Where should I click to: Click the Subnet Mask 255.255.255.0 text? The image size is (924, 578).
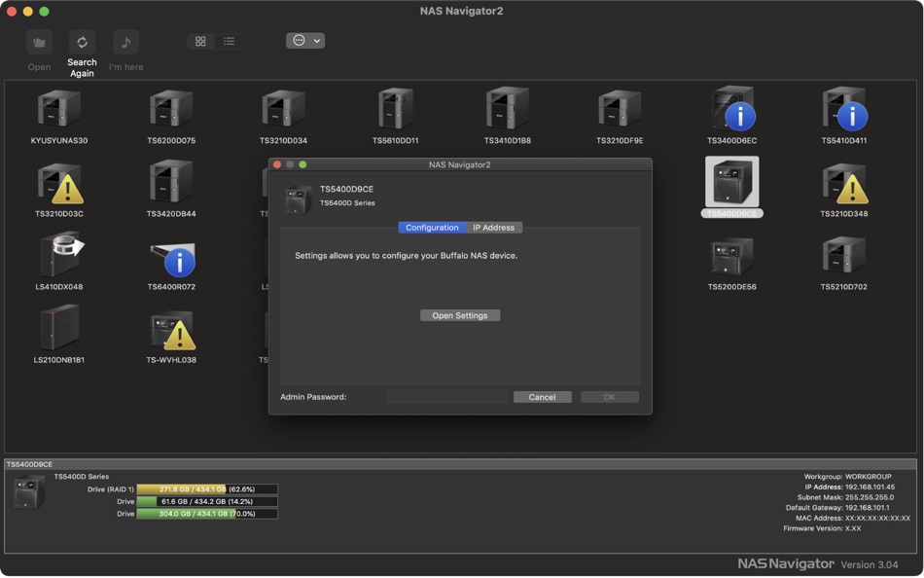[x=845, y=497]
